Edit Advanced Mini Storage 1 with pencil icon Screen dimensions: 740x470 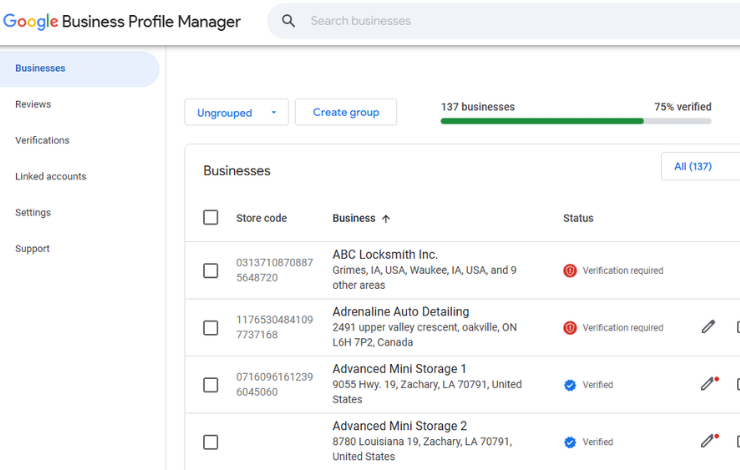click(709, 383)
